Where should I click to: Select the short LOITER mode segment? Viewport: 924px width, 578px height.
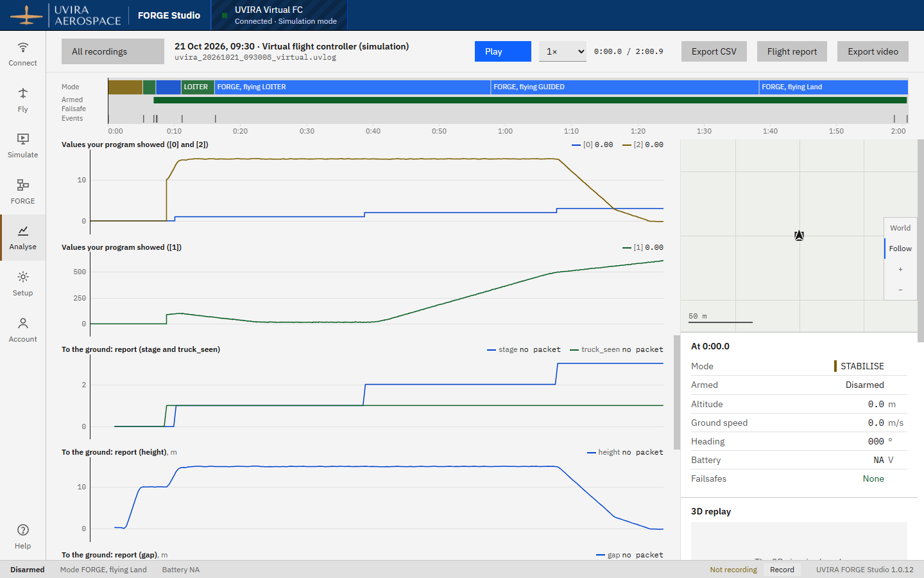198,87
